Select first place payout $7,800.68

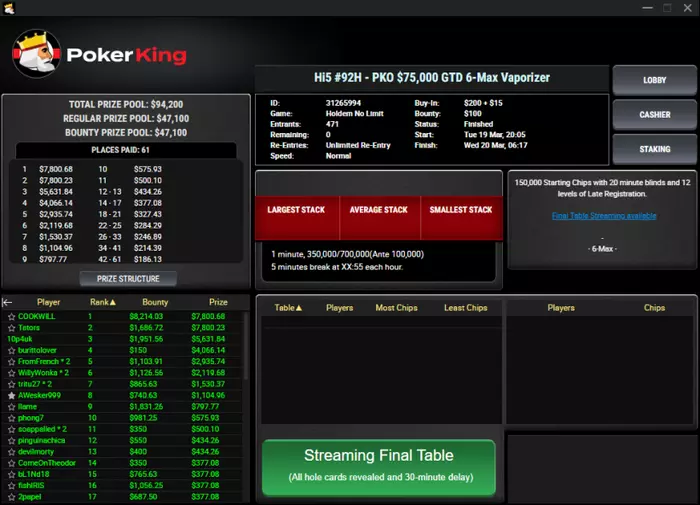56,169
